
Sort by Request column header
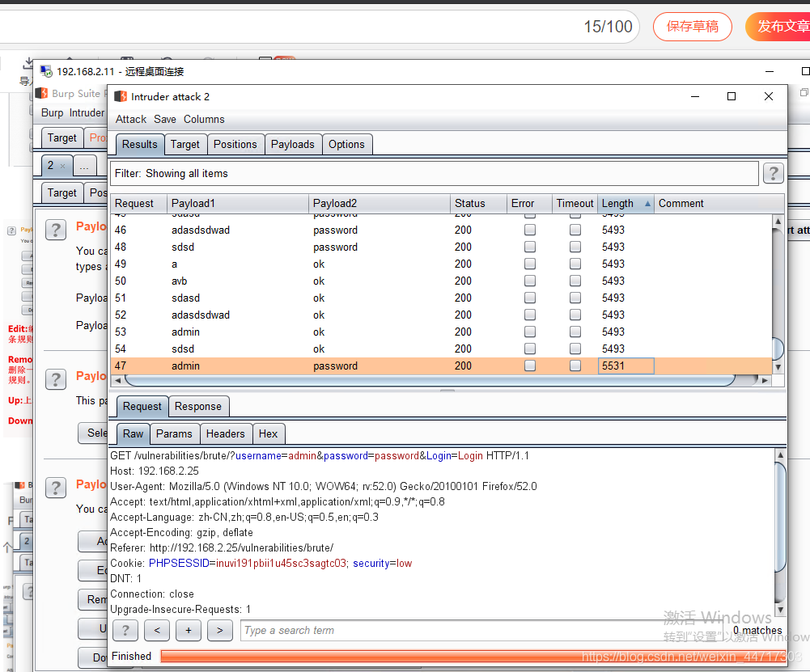click(x=138, y=203)
